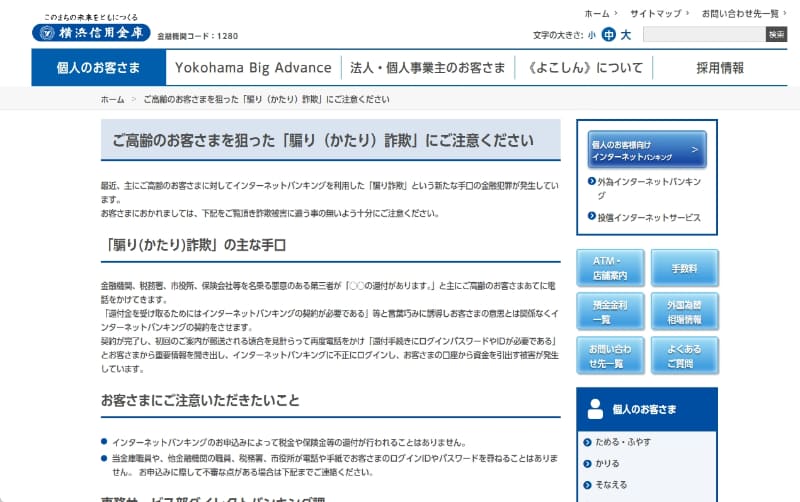The height and width of the screenshot is (502, 800).
Task: Open 個人のお客様向けインターネットバンキング banner
Action: click(x=646, y=150)
